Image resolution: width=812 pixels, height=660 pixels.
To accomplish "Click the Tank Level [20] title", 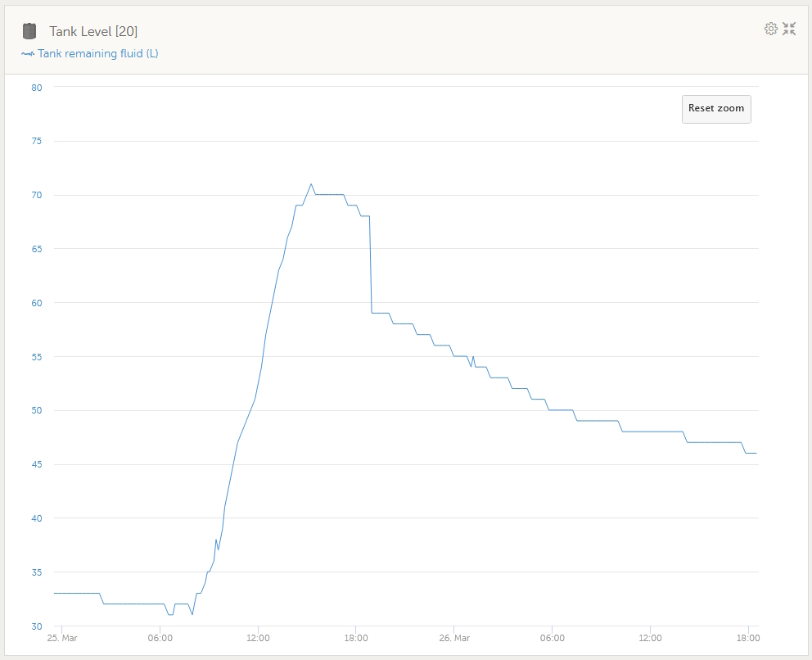I will 93,31.
